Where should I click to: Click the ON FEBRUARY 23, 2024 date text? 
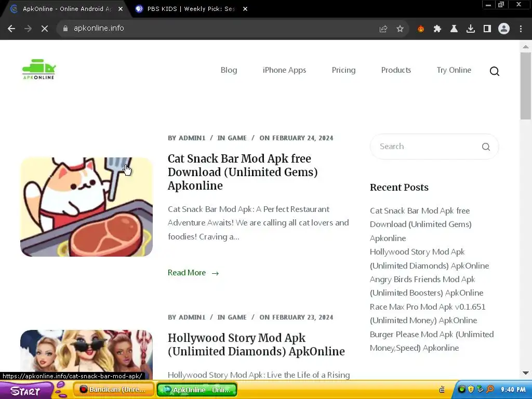pos(296,317)
